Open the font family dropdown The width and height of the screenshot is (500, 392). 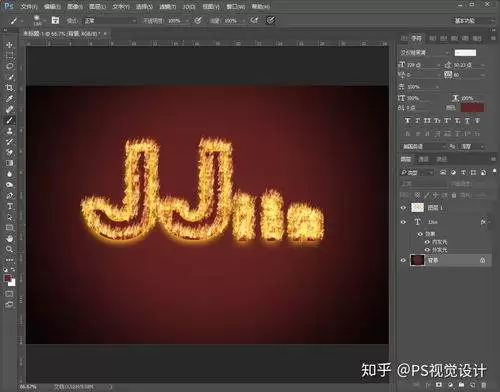click(424, 52)
